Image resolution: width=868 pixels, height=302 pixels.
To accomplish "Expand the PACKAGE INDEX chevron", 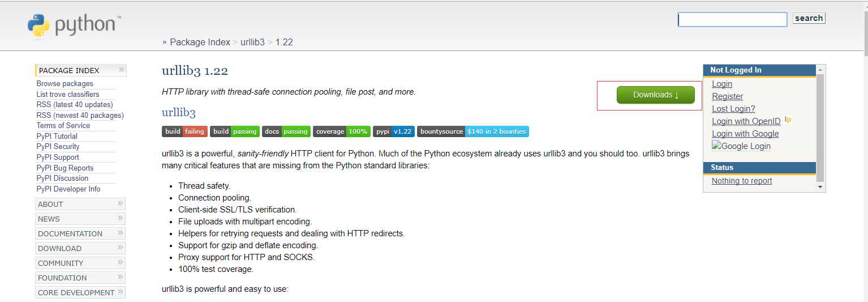I will click(121, 70).
